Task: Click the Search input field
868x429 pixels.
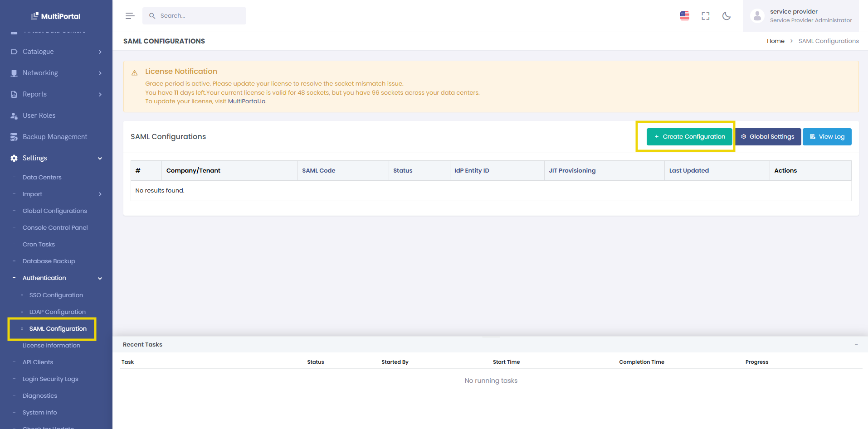Action: (x=194, y=15)
